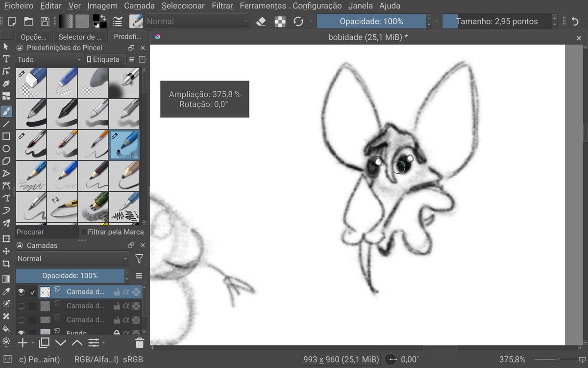Show the third Camada layer
588x368 pixels.
pyautogui.click(x=21, y=319)
